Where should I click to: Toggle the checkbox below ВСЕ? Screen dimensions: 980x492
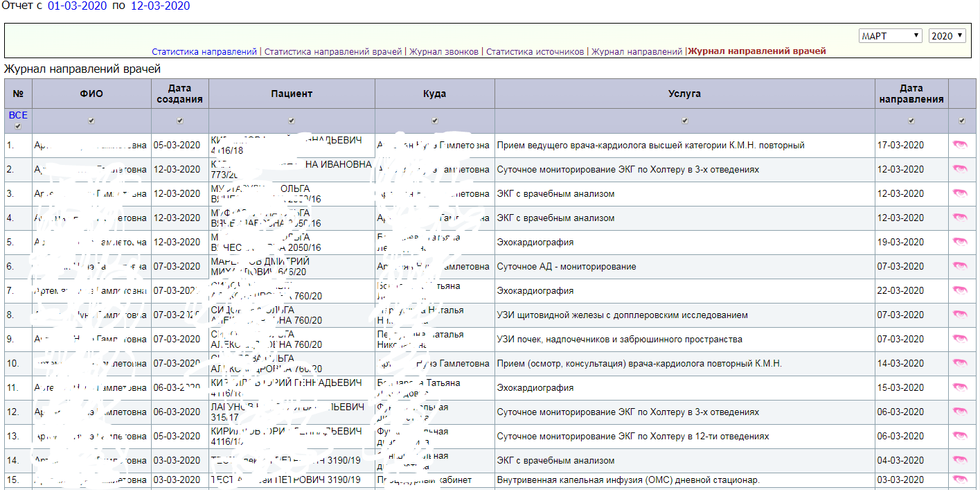click(18, 127)
